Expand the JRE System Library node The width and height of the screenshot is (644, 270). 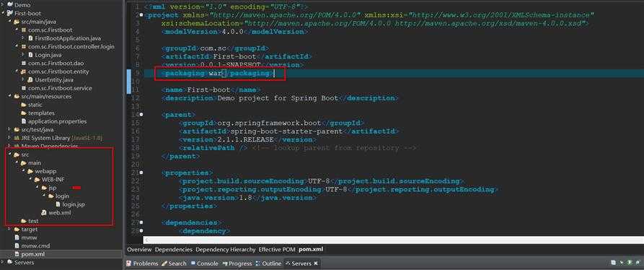10,138
